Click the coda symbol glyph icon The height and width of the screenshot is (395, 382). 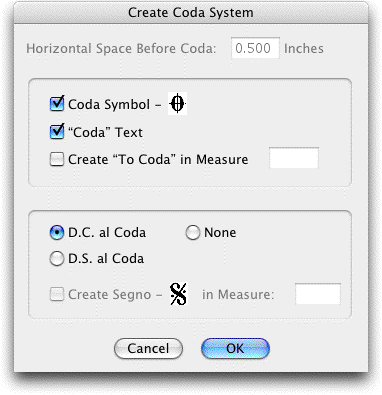coord(177,104)
